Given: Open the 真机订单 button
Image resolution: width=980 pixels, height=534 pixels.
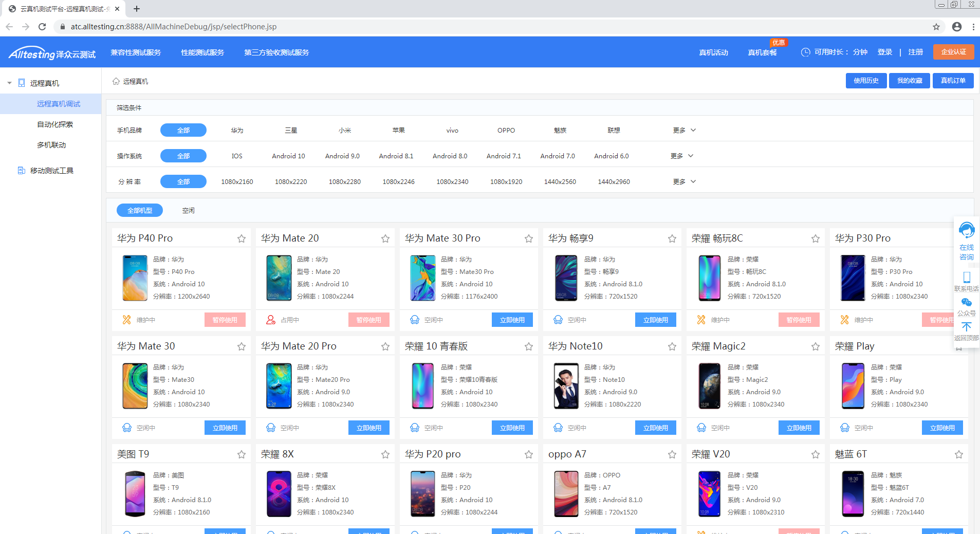Looking at the screenshot, I should (x=953, y=81).
